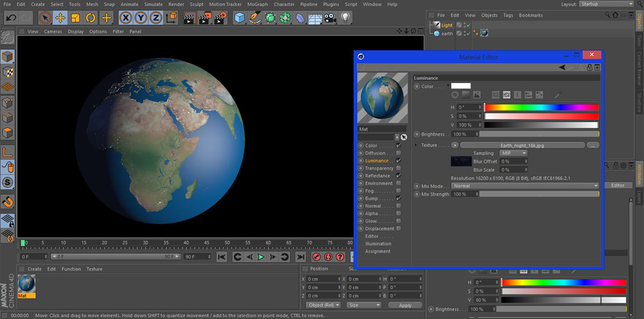The image size is (644, 319).
Task: Select the Live Selection tool
Action: point(46,18)
